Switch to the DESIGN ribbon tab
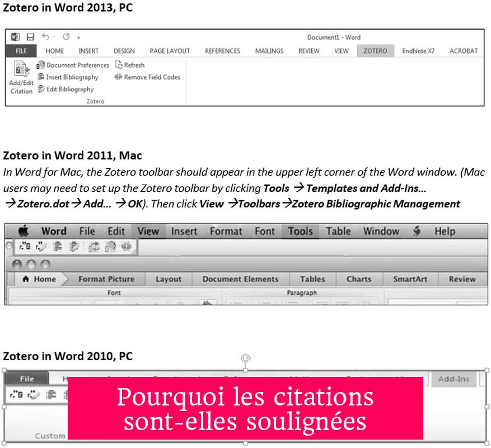 point(124,51)
